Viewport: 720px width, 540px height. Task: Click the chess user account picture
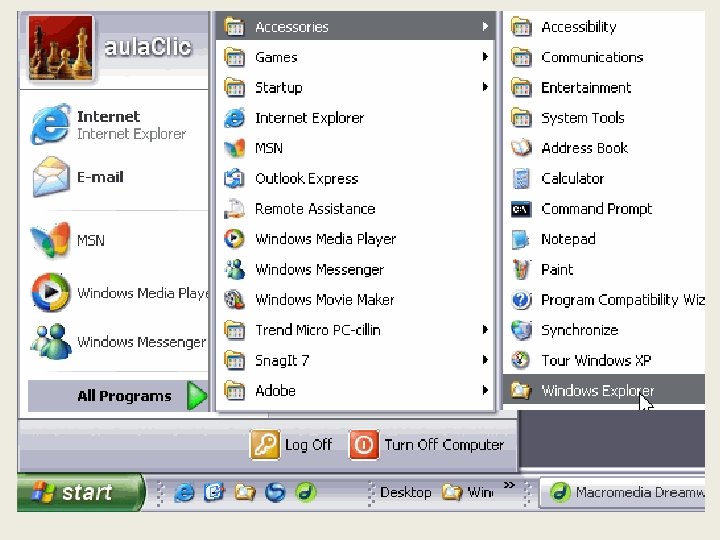(x=61, y=48)
